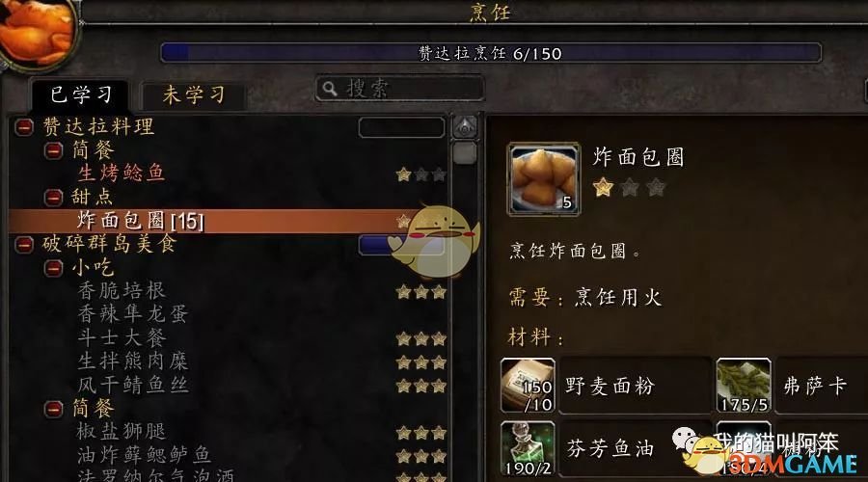Screen dimensions: 868x482
Task: Collapse the 甜点 subcategory
Action: (54, 197)
